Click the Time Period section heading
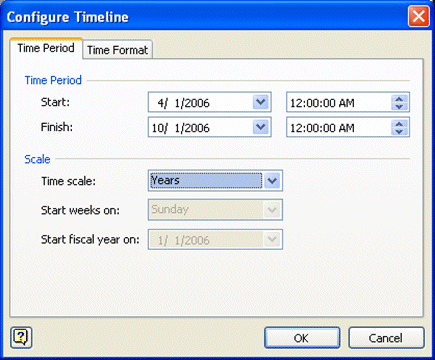435x360 pixels. pyautogui.click(x=53, y=80)
